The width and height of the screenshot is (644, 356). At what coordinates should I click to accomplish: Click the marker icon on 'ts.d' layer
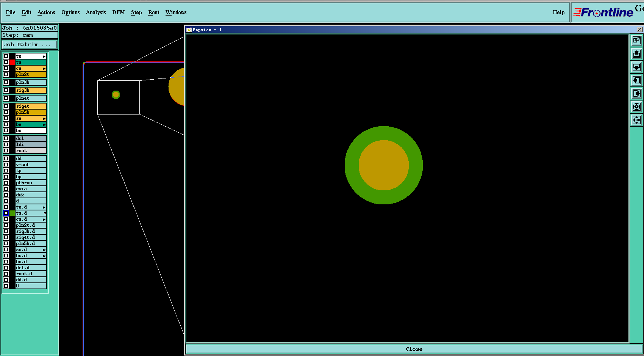tap(45, 213)
